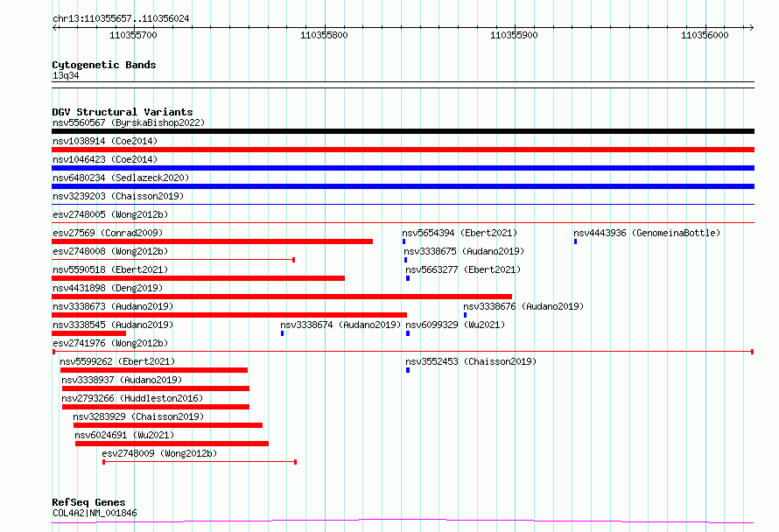779x532 pixels.
Task: Open esv2741976 (Wong2012b) label
Action: click(111, 343)
